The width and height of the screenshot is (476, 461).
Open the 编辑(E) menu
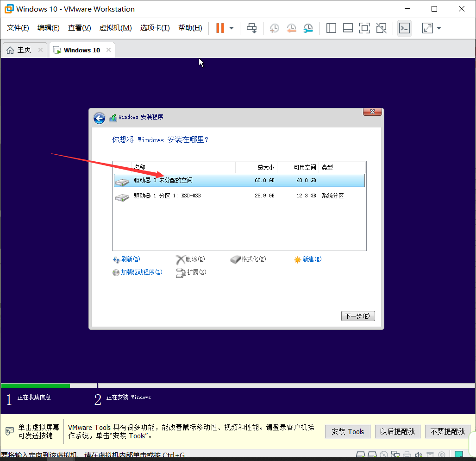click(x=48, y=28)
